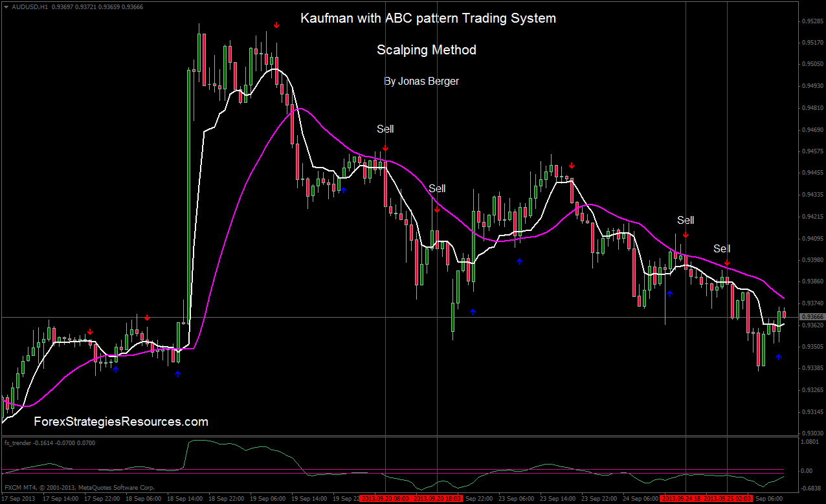Click the 0.94455 price axis label
826x504 pixels.
(812, 173)
